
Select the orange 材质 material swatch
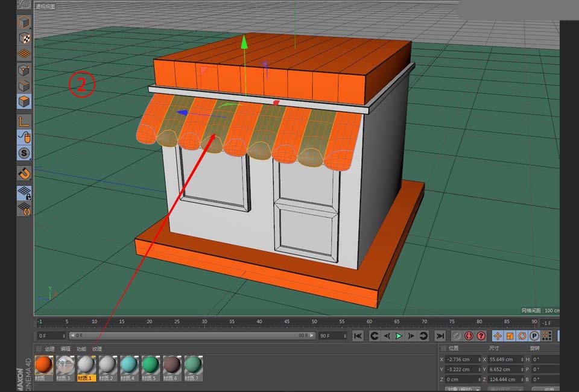point(43,364)
